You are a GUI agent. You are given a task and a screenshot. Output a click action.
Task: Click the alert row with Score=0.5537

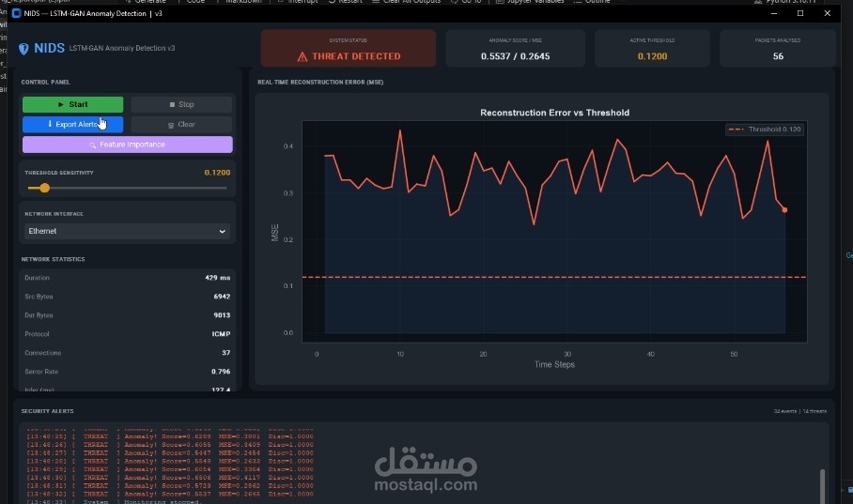coord(170,495)
